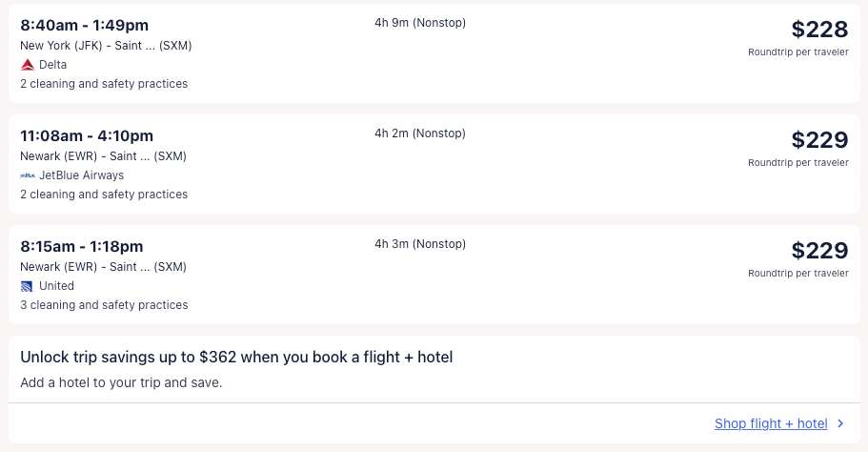
Task: Select the 8:15am - 1:18pm United flight
Action: tap(82, 246)
